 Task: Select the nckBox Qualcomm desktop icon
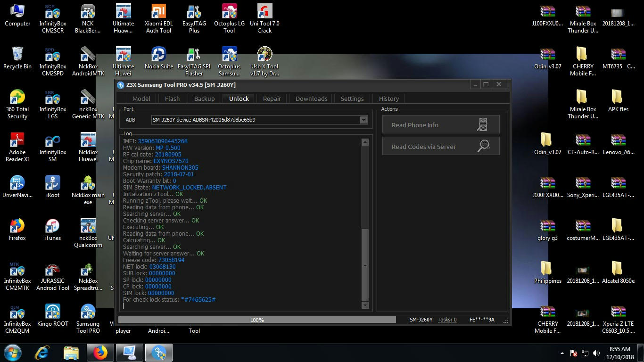pos(88,233)
